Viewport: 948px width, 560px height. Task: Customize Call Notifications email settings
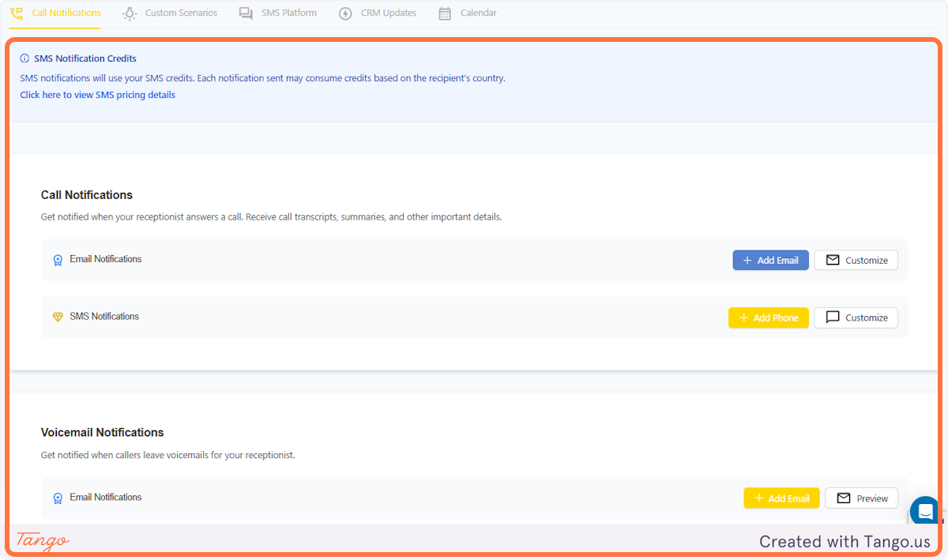click(856, 260)
